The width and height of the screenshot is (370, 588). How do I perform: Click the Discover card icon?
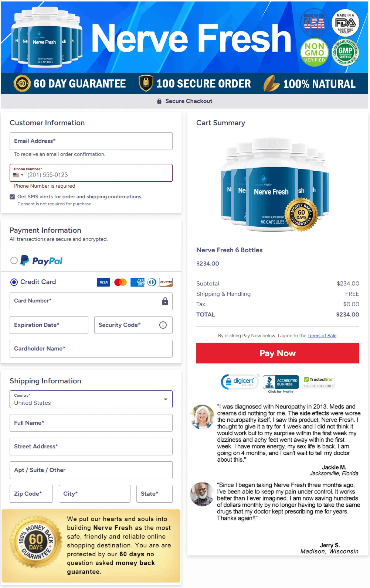pyautogui.click(x=166, y=282)
